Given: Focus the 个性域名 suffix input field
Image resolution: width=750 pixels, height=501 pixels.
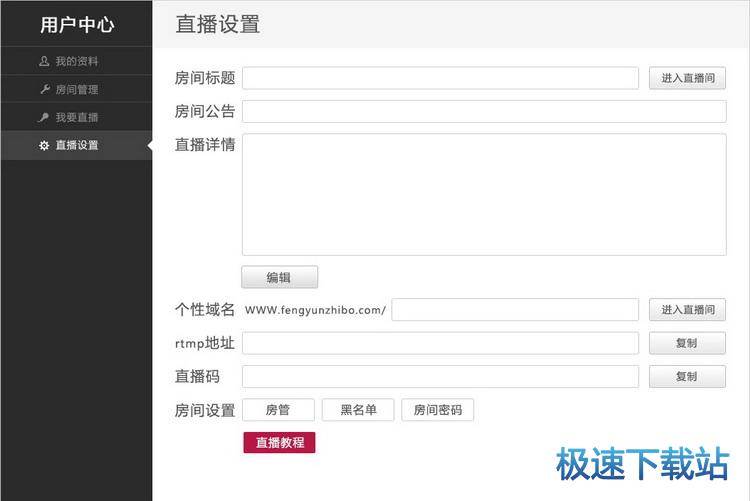Looking at the screenshot, I should point(515,310).
